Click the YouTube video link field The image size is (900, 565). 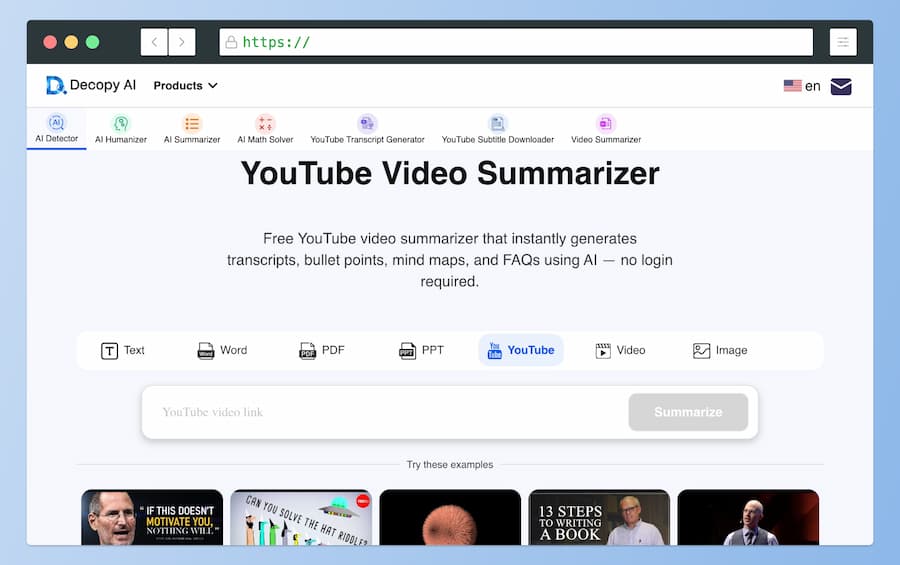385,412
